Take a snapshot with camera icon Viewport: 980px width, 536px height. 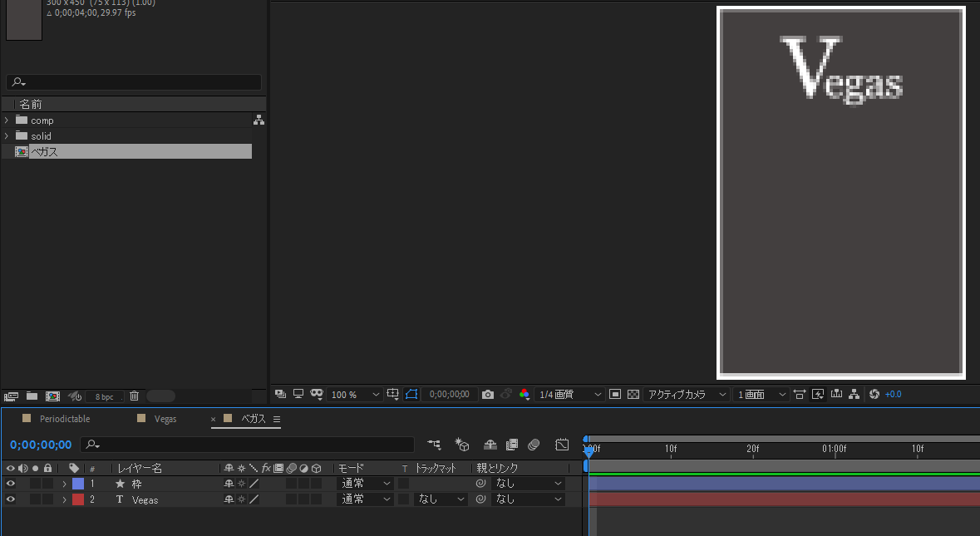coord(487,394)
